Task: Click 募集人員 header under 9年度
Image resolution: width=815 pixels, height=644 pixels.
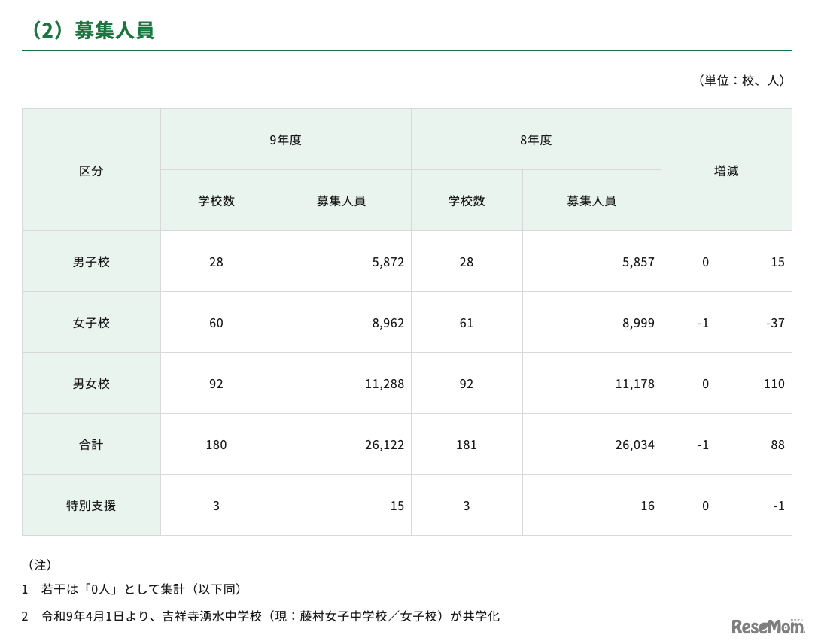Action: click(342, 201)
